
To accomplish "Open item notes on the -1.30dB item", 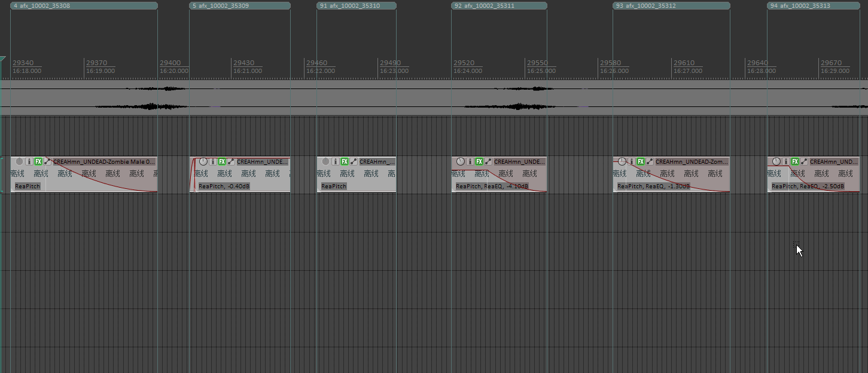I will 632,161.
